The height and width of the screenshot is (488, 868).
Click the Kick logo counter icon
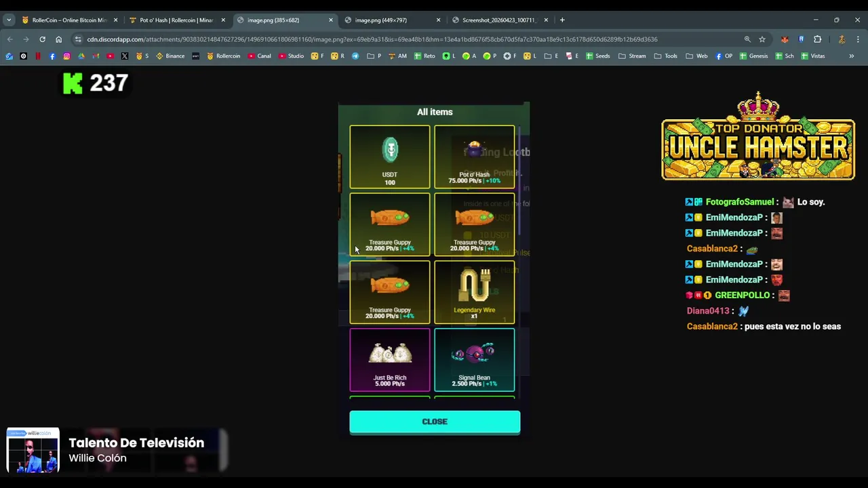73,83
